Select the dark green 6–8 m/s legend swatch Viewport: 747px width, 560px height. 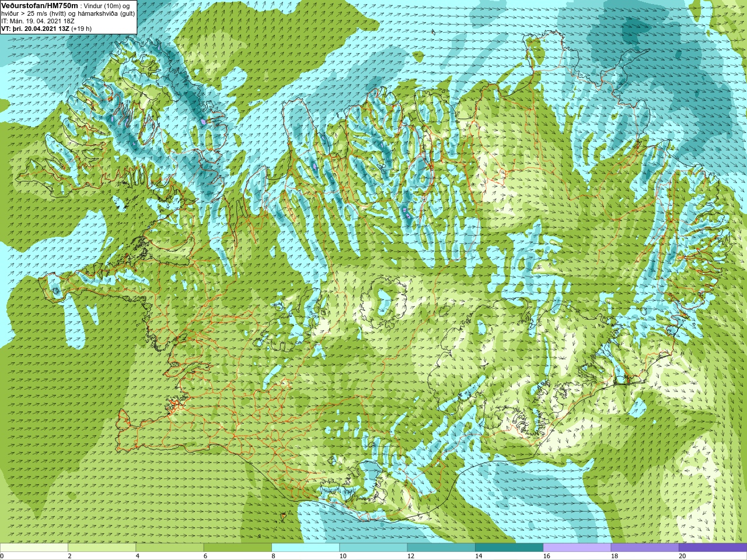click(x=238, y=548)
